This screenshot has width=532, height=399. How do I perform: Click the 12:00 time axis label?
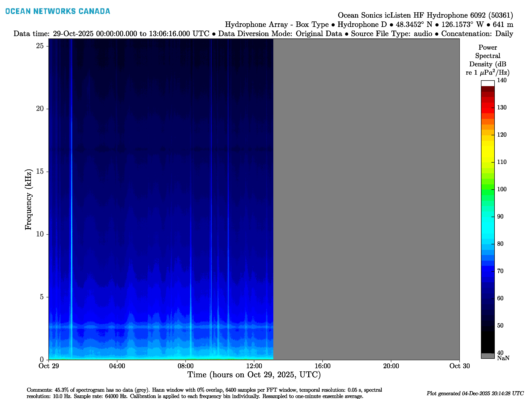coord(254,366)
